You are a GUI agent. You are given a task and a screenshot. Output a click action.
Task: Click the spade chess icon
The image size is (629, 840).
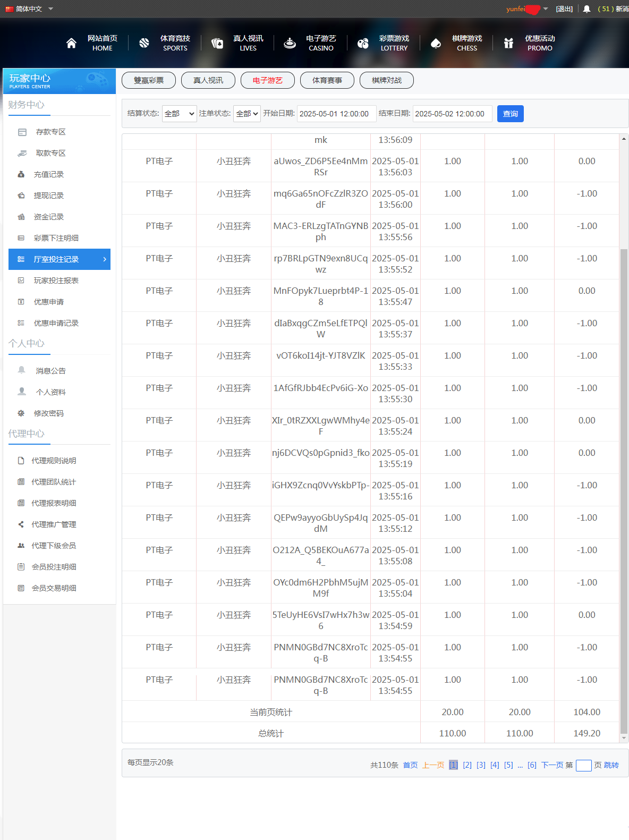436,43
